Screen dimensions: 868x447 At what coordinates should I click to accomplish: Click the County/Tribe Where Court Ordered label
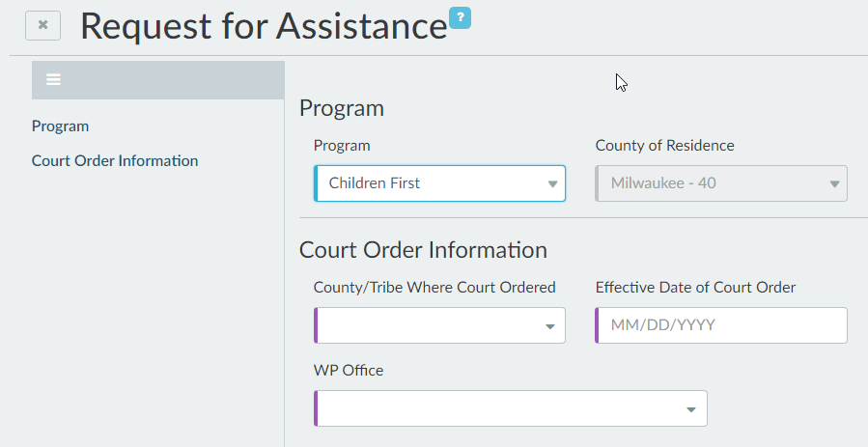[434, 287]
